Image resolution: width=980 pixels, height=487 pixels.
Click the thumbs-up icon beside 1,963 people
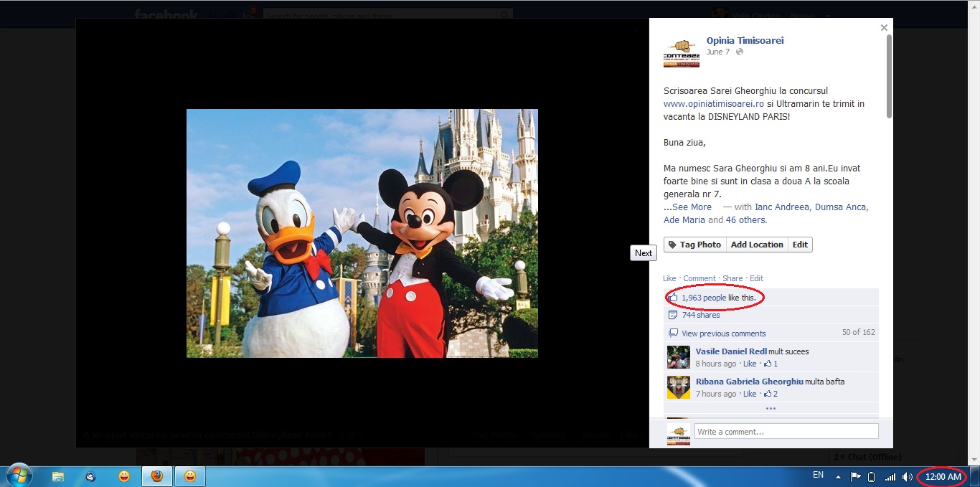click(673, 298)
